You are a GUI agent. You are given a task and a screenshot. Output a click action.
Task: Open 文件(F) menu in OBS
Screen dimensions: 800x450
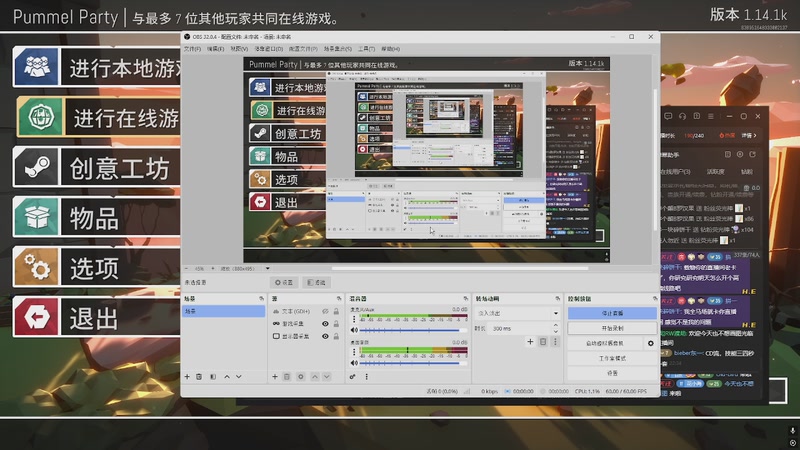[192, 49]
